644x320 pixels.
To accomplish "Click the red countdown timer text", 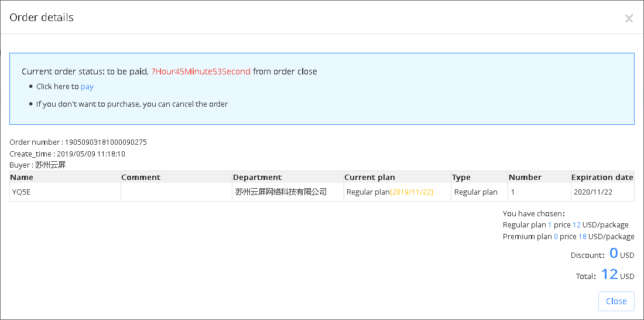I will click(x=201, y=72).
